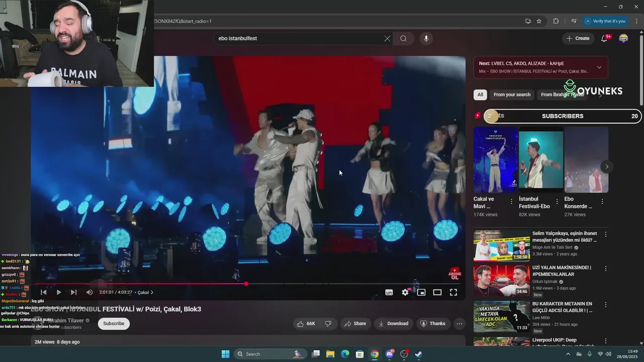Open Steam from taskbar
This screenshot has height=362, width=644.
419,354
